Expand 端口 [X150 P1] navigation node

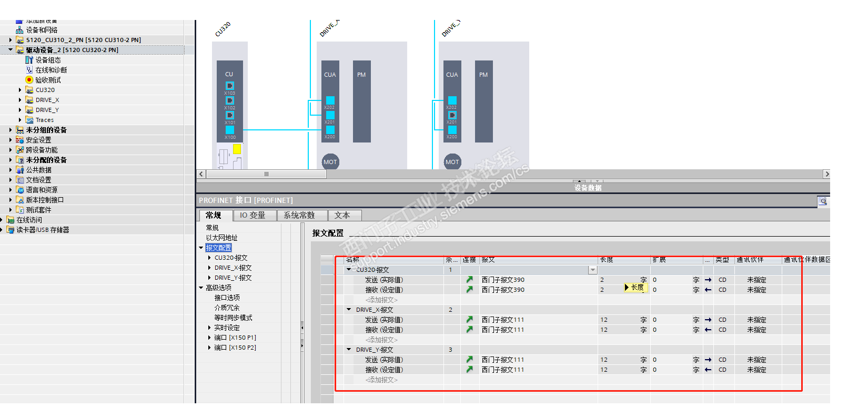click(209, 338)
